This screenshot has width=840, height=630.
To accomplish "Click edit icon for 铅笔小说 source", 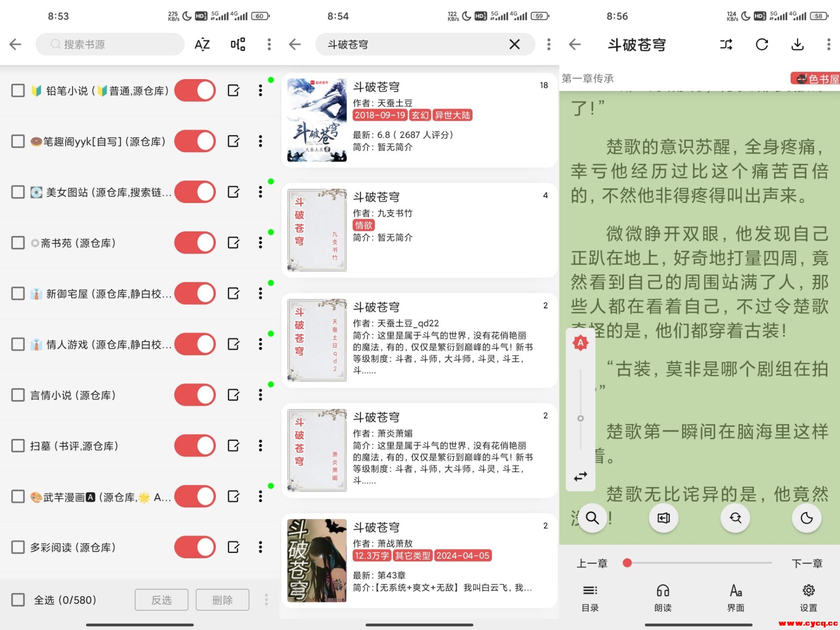I will [x=234, y=91].
